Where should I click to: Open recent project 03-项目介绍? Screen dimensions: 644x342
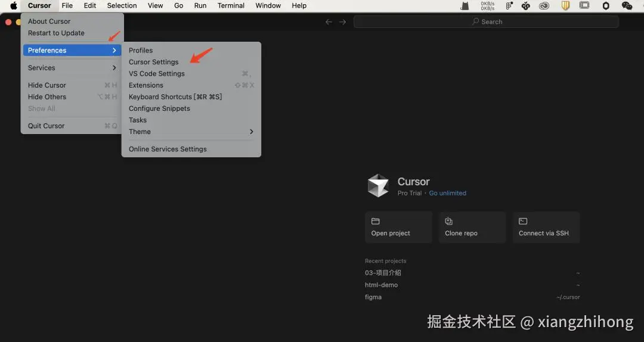click(x=472, y=273)
